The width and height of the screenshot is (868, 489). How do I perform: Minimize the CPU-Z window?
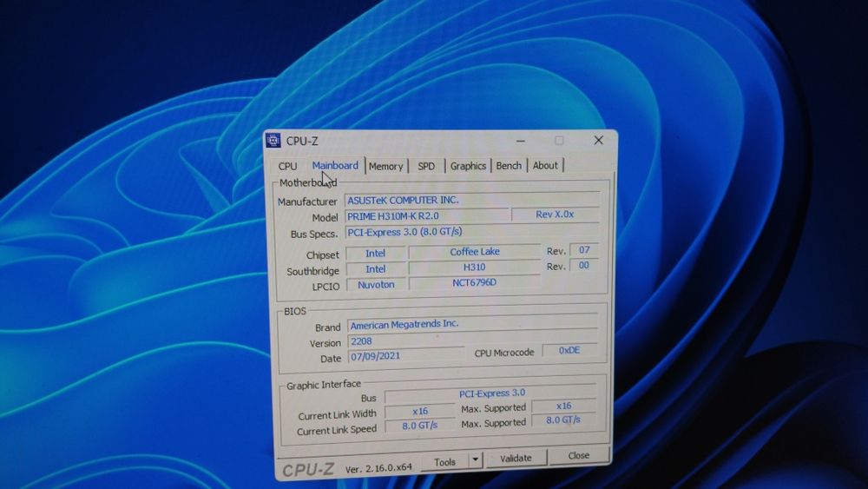[x=520, y=141]
